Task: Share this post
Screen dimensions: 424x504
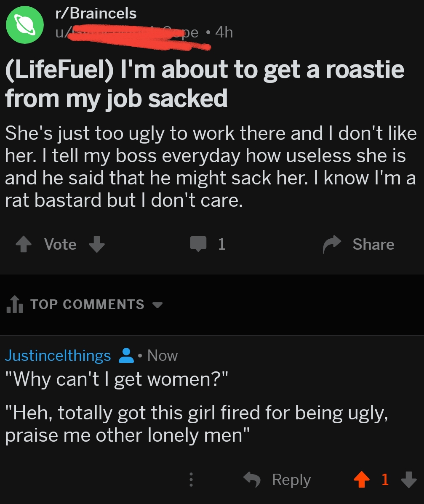Action: (359, 244)
